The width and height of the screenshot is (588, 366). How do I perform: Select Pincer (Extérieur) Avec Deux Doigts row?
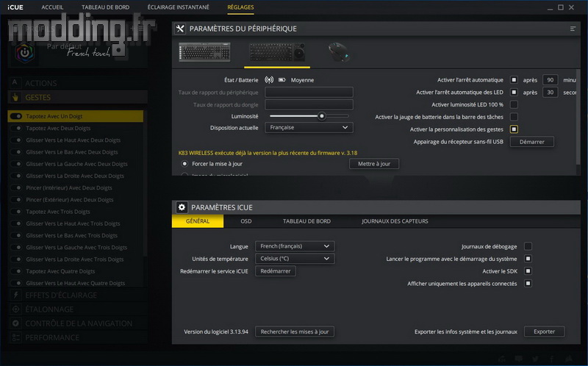(x=76, y=200)
